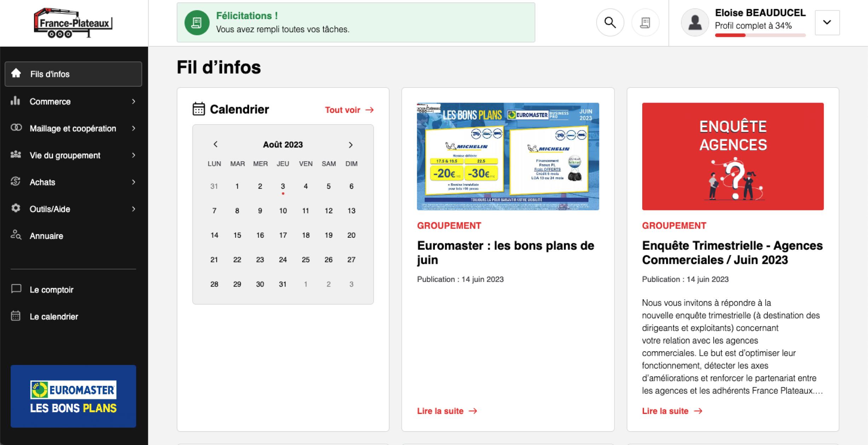Viewport: 868px width, 445px height.
Task: Open Le calendrier menu item
Action: [x=73, y=317]
